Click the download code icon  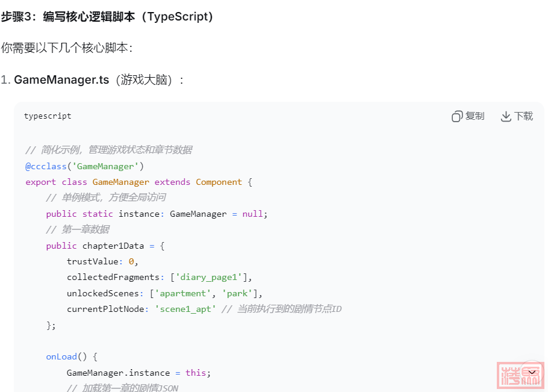(x=506, y=116)
